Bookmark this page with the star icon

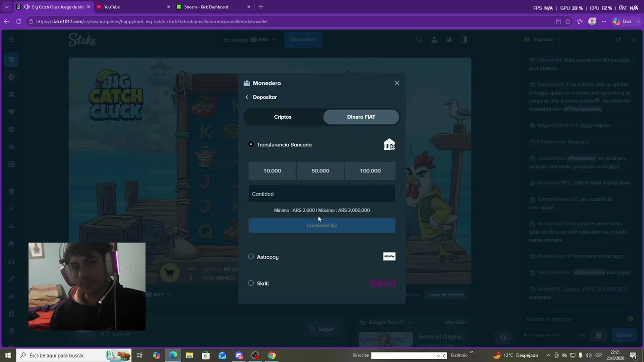pyautogui.click(x=568, y=22)
